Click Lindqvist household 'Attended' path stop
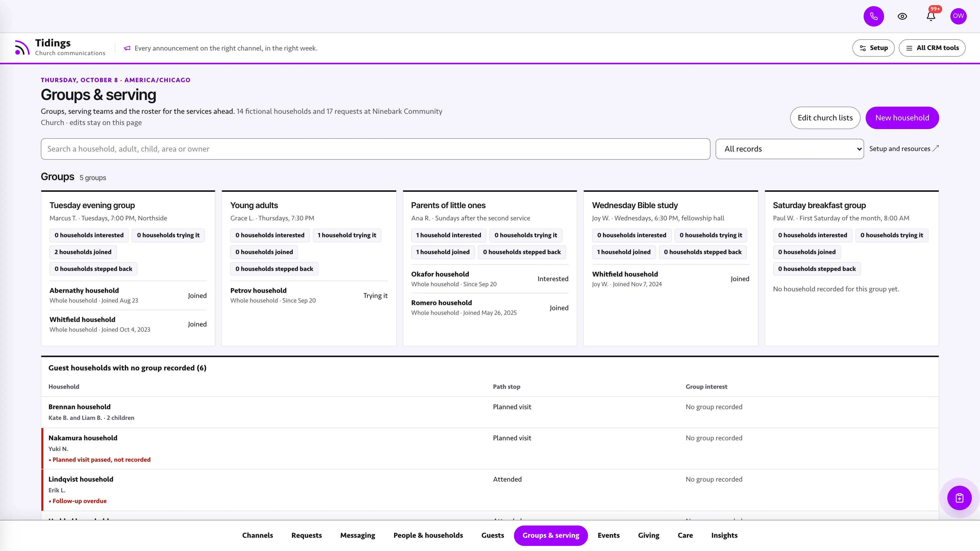 [x=507, y=480]
